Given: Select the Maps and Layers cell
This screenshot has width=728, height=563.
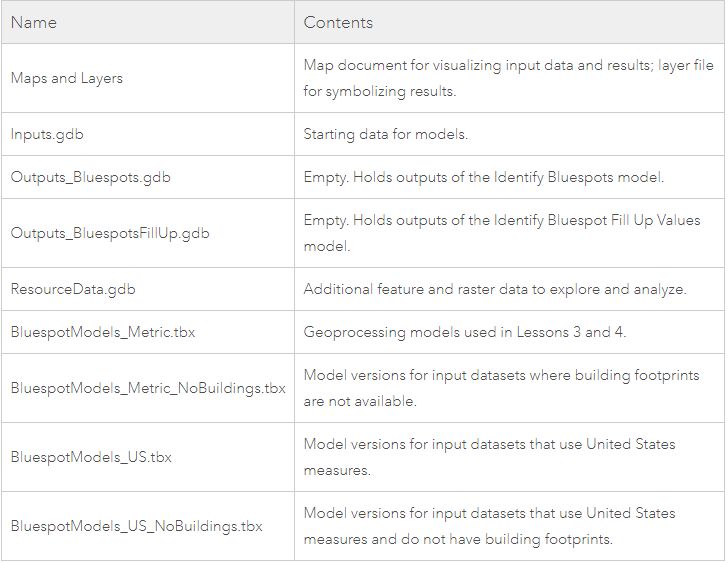Looking at the screenshot, I should click(66, 78).
